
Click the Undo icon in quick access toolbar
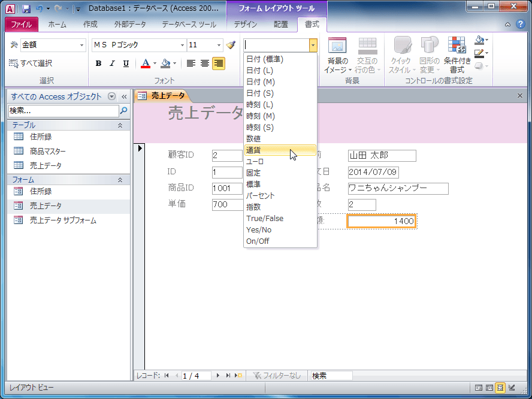(x=39, y=9)
